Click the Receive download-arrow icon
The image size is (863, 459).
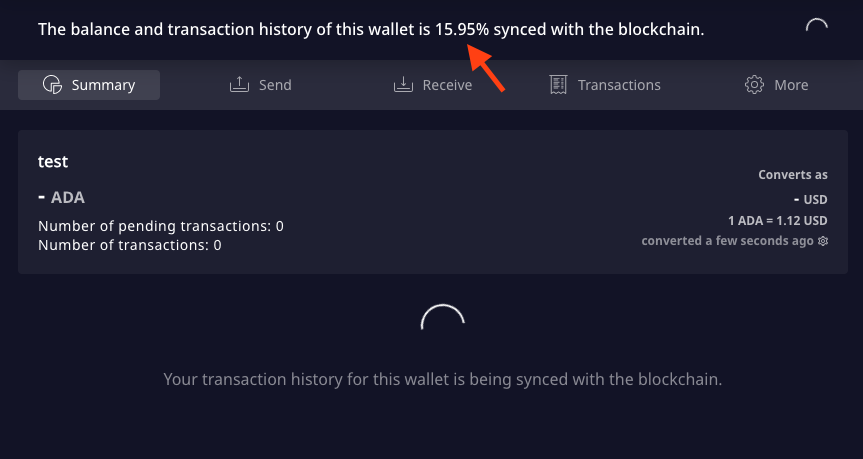403,85
